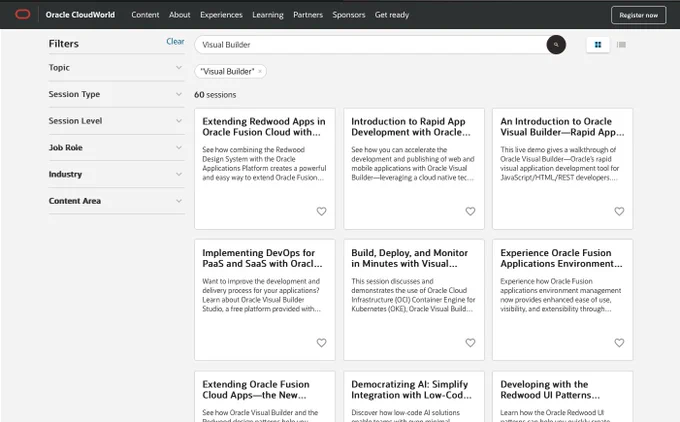
Task: Open the Experiences menu
Action: [221, 15]
